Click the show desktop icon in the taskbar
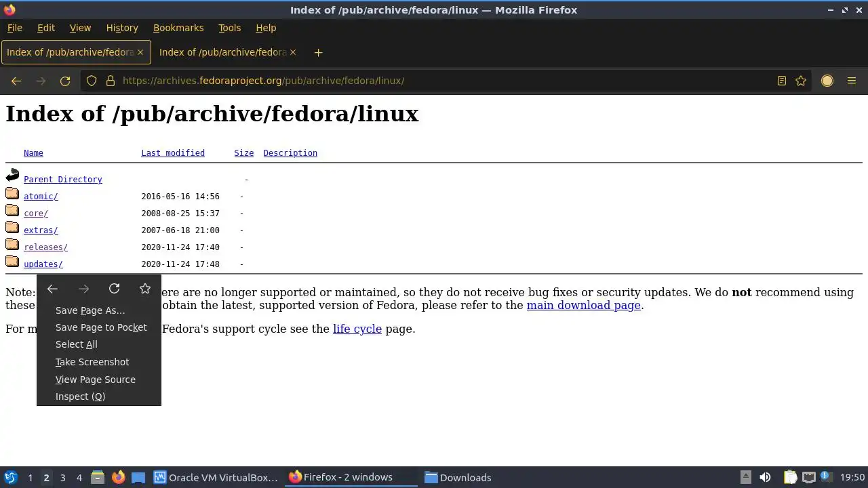This screenshot has width=868, height=488. (x=138, y=477)
